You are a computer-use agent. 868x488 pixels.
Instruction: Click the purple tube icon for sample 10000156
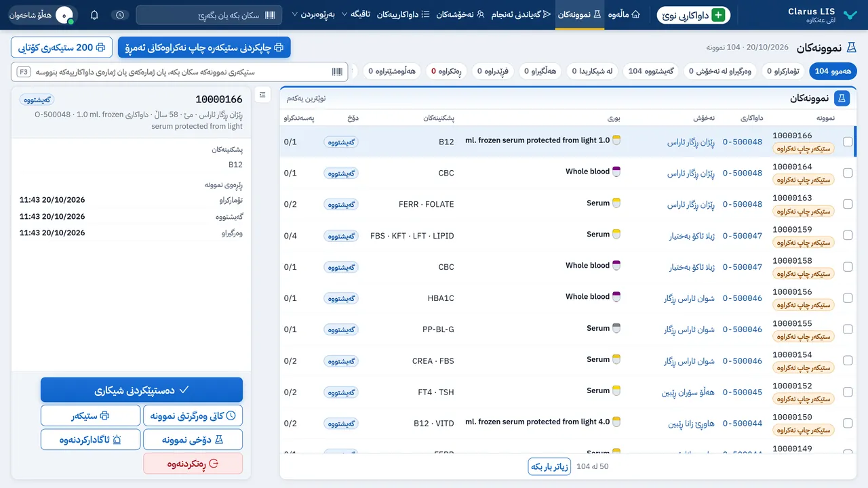tap(616, 297)
